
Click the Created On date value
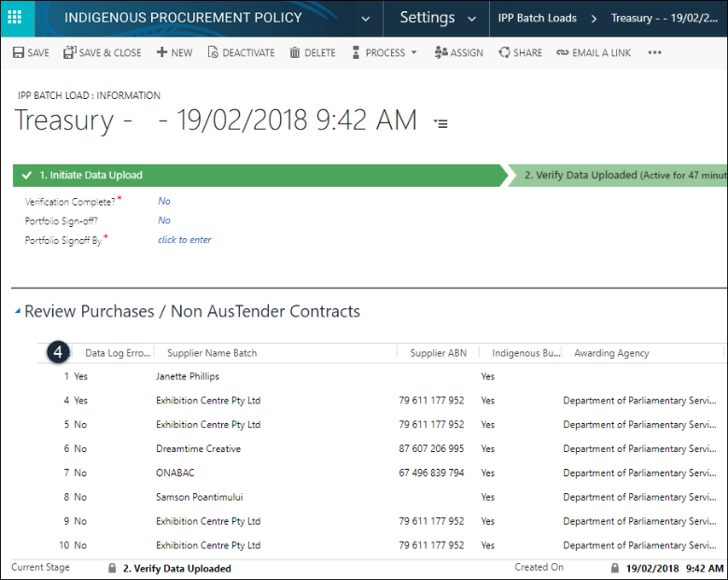click(675, 569)
